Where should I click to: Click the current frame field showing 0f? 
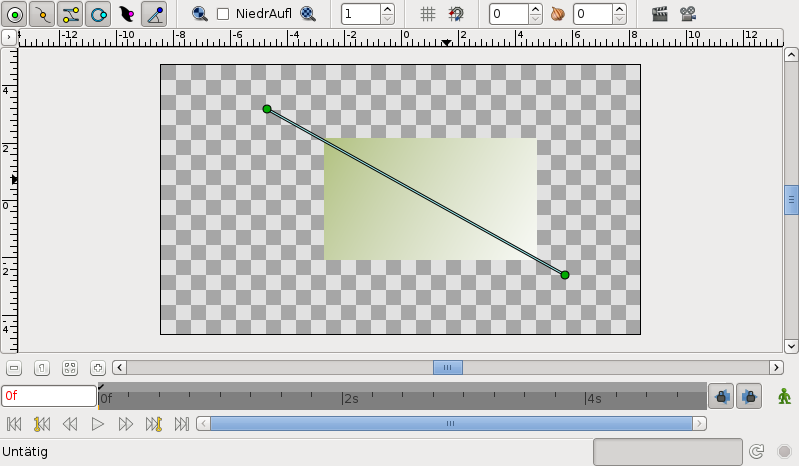point(49,396)
